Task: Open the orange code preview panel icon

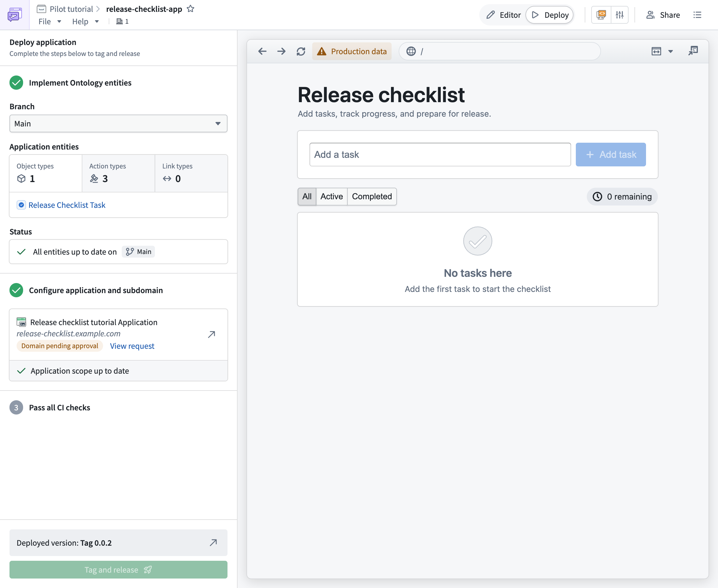Action: pos(601,15)
